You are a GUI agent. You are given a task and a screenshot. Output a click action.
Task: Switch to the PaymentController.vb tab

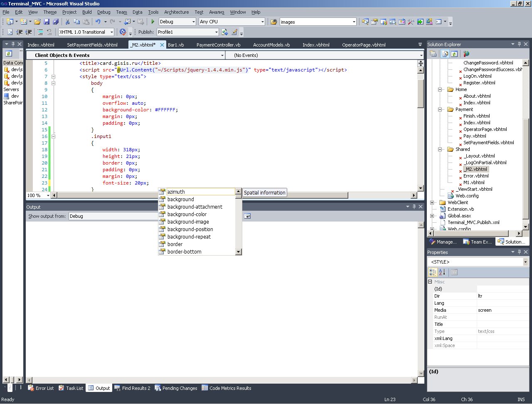[x=218, y=45]
